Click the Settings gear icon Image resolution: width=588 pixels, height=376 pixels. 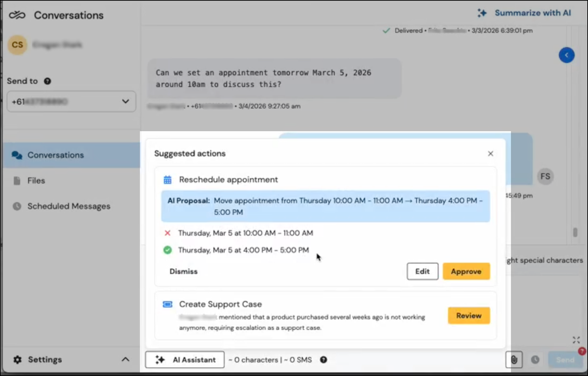click(17, 359)
